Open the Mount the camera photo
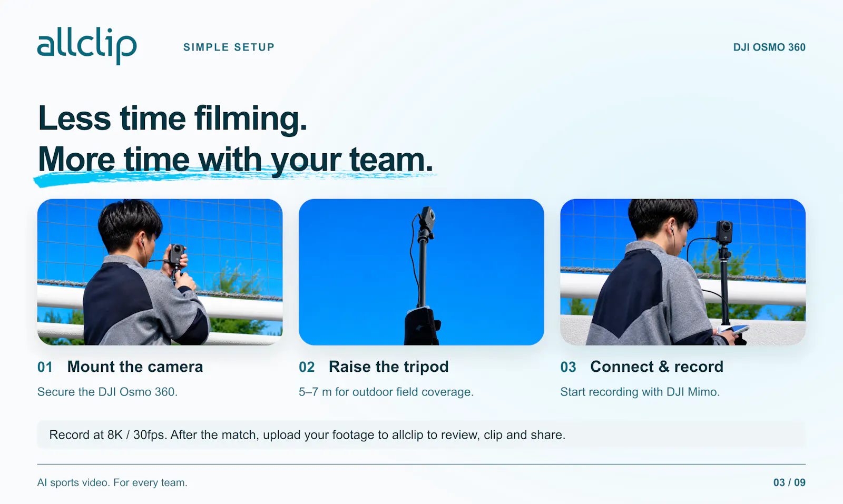Viewport: 843px width, 504px height. coord(160,272)
